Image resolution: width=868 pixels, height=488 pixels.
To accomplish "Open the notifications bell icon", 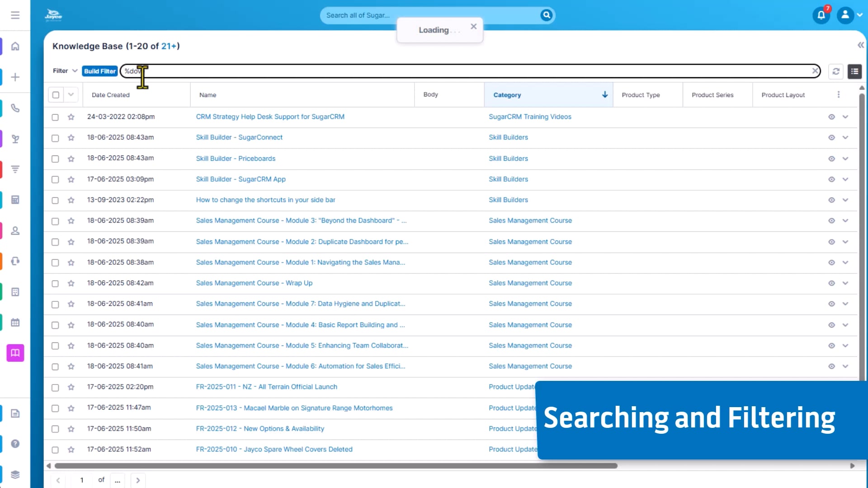I will (x=821, y=15).
